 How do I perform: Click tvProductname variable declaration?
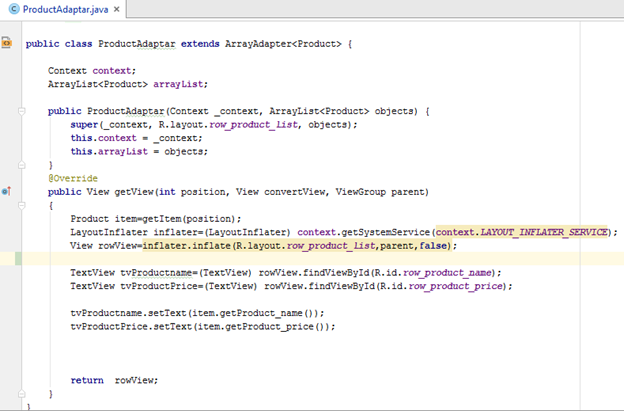(x=156, y=273)
